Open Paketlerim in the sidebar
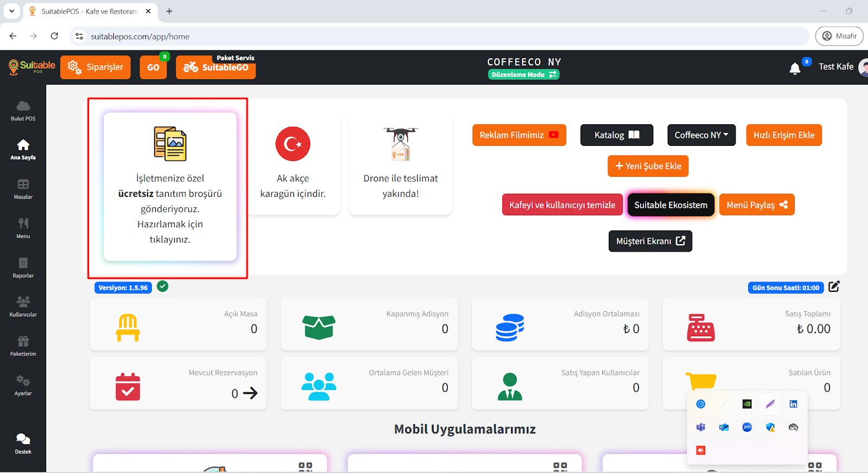 (23, 346)
